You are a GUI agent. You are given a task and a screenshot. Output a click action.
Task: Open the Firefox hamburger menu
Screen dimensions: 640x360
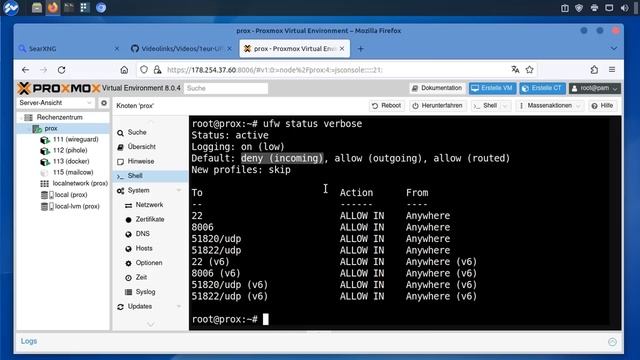click(x=612, y=70)
